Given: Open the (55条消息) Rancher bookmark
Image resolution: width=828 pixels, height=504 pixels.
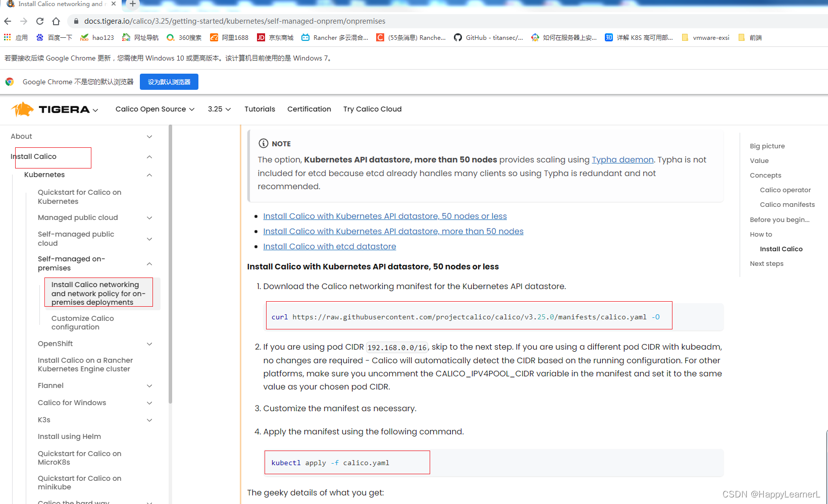Looking at the screenshot, I should tap(411, 37).
